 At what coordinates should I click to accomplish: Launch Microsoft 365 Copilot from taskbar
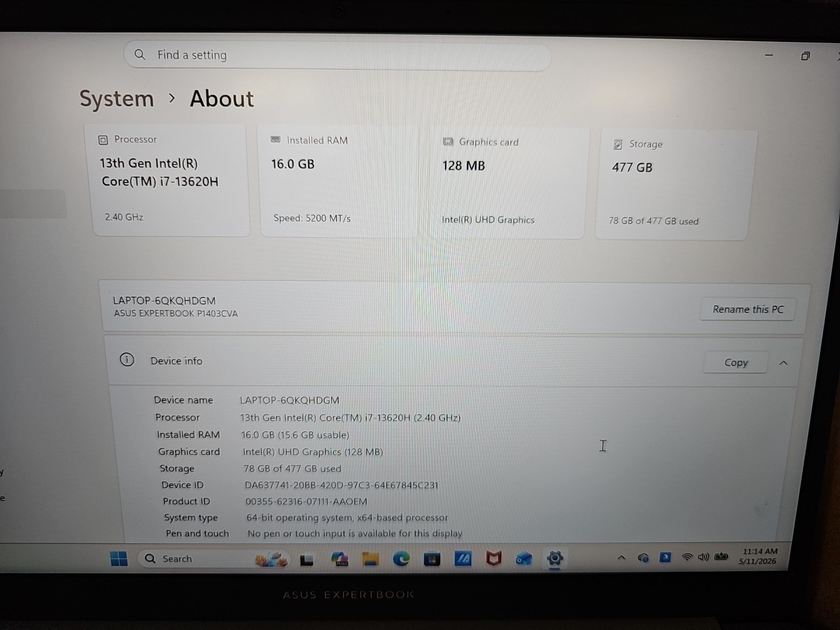(339, 559)
